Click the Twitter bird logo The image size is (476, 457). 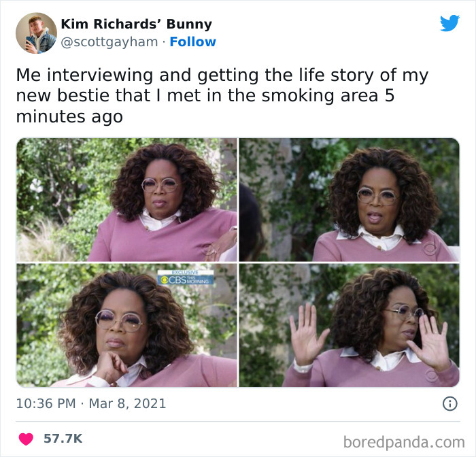[x=449, y=22]
